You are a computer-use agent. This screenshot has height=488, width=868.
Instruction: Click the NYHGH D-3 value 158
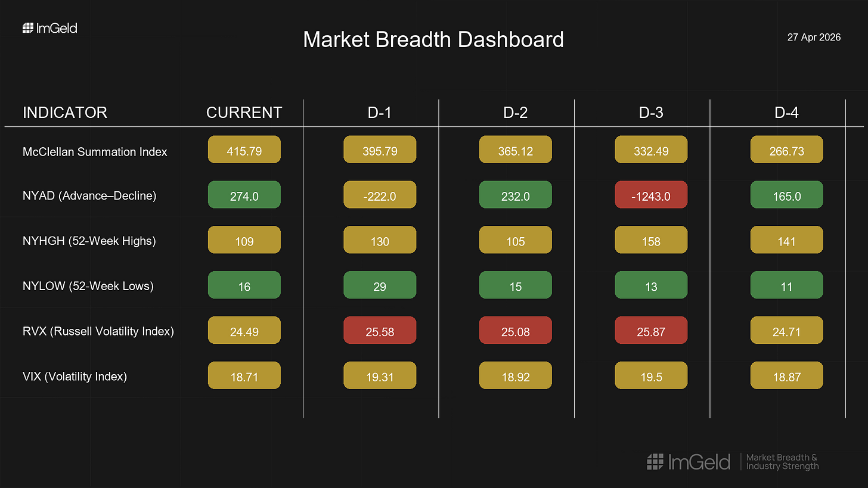tap(651, 240)
